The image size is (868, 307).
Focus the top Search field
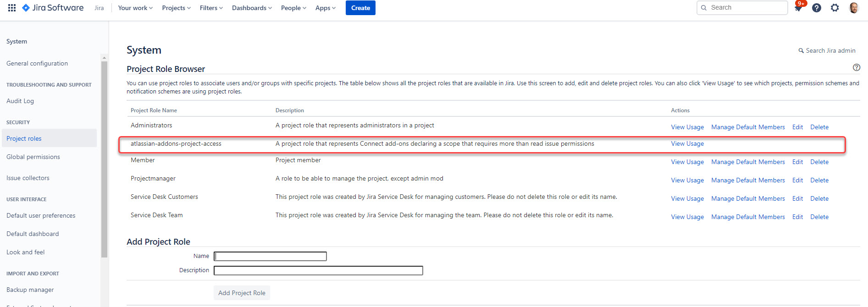(x=742, y=8)
